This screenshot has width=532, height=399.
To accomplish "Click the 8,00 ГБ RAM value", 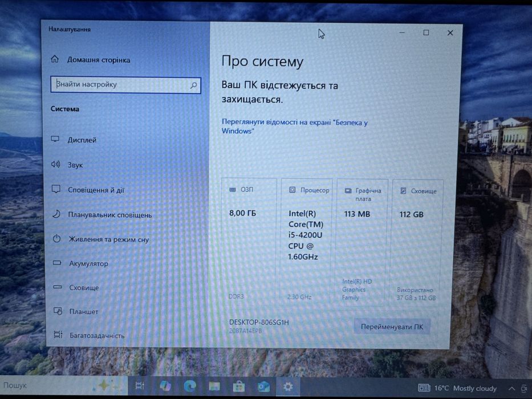I will coord(242,213).
